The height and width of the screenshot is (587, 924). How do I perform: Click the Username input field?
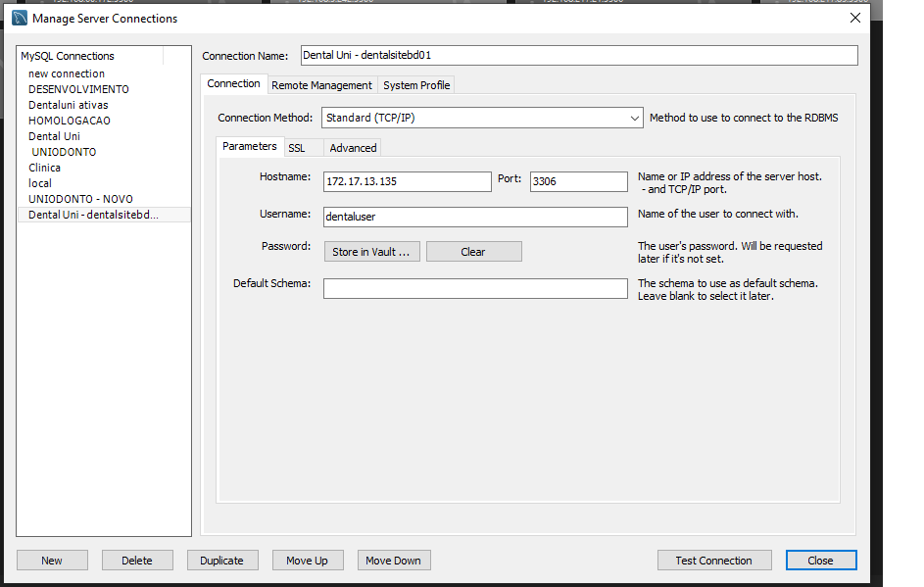475,217
